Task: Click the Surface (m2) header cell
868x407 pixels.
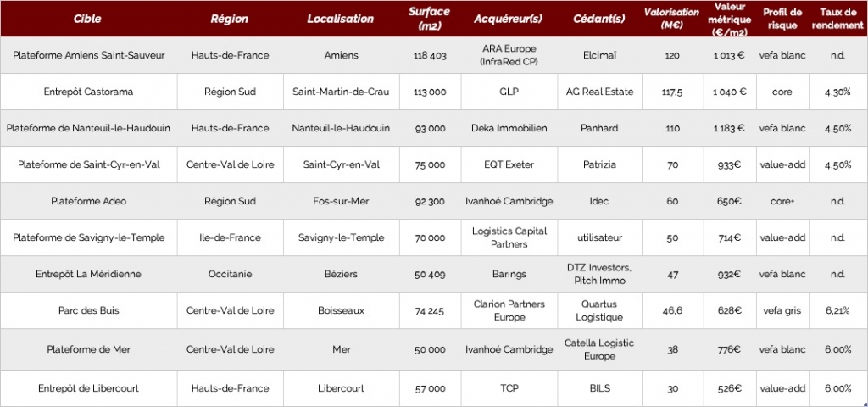Action: [430, 19]
